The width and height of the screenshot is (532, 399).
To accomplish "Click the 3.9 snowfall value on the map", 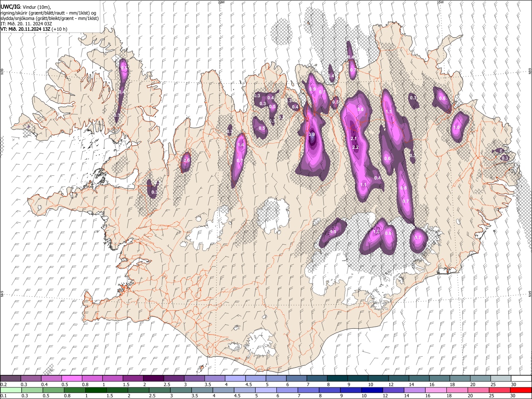I will tap(312, 135).
